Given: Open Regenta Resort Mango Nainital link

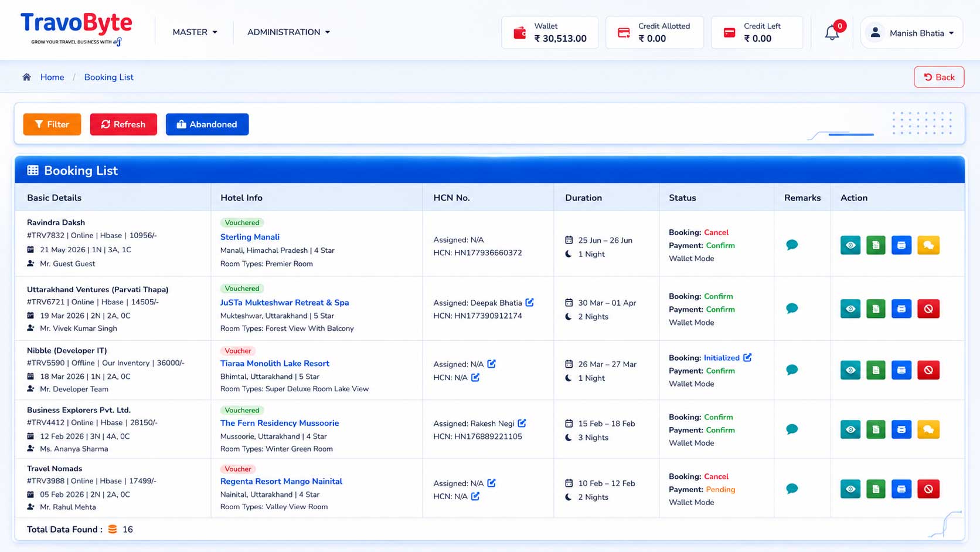Looking at the screenshot, I should pos(281,481).
